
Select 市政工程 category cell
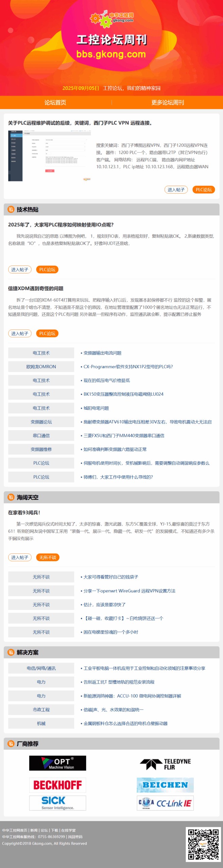coord(41,709)
